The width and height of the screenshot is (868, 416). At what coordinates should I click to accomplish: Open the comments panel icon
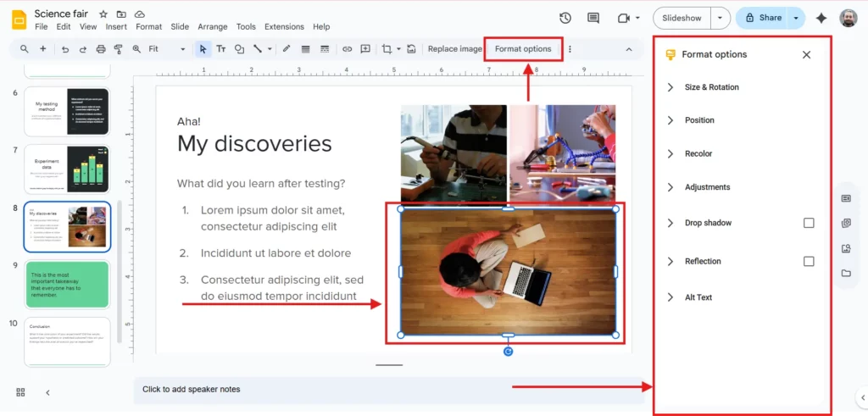(593, 18)
